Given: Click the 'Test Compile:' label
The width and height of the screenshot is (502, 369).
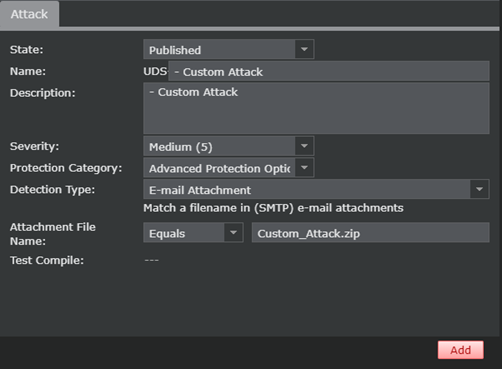Looking at the screenshot, I should pos(47,260).
